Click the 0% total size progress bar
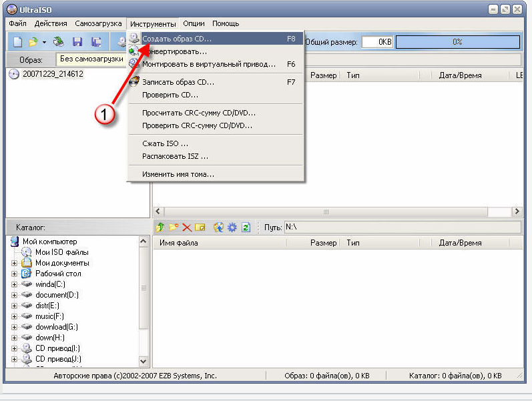532x401 pixels. coord(458,42)
